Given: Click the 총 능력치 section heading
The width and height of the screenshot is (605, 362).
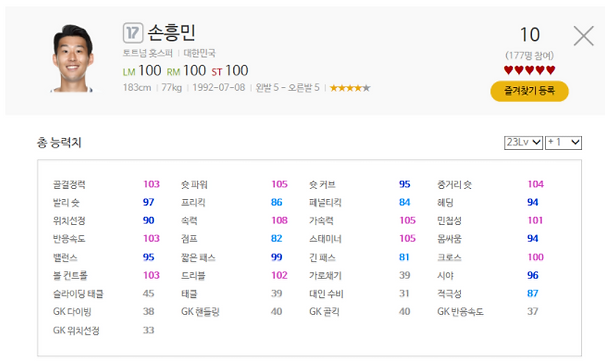Looking at the screenshot, I should click(59, 142).
